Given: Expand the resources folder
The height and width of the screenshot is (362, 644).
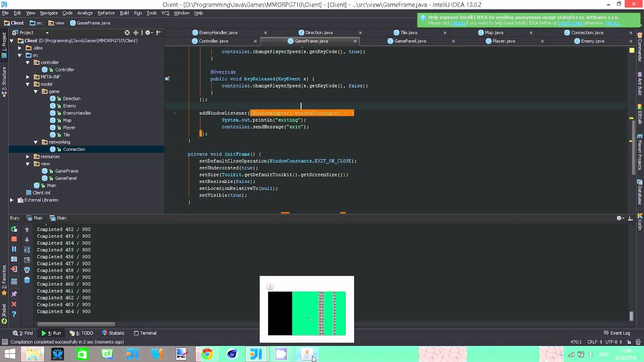Looking at the screenshot, I should click(x=28, y=157).
